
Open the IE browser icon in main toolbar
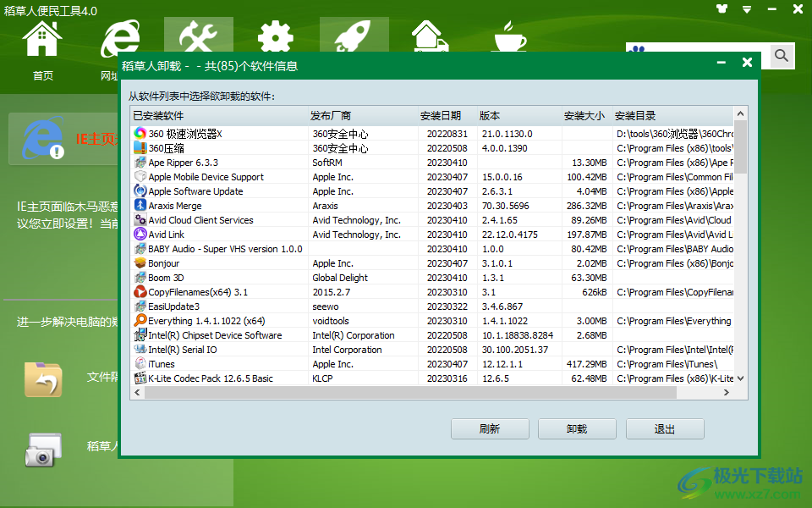click(x=120, y=37)
